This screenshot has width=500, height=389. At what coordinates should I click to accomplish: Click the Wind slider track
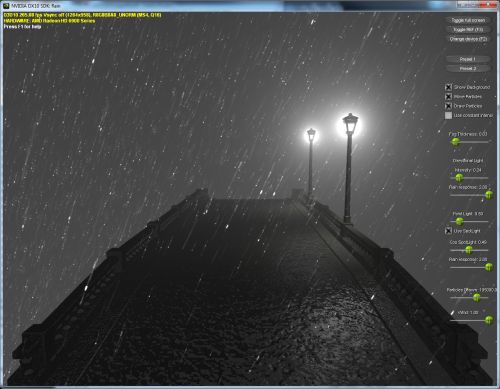pyautogui.click(x=471, y=320)
